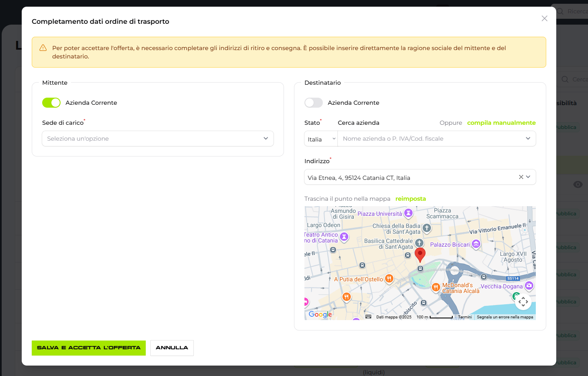Image resolution: width=588 pixels, height=376 pixels.
Task: Click reimposta to reset the map pin
Action: point(411,199)
